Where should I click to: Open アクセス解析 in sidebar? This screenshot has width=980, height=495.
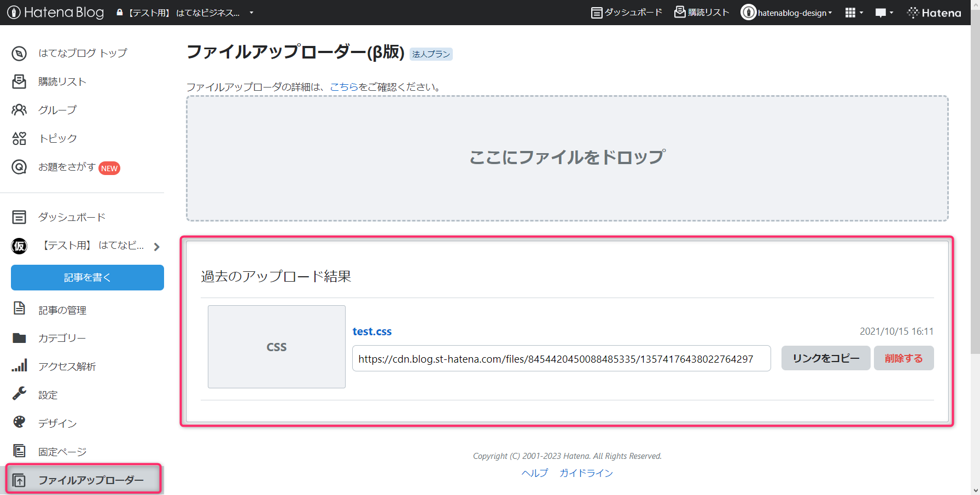67,366
